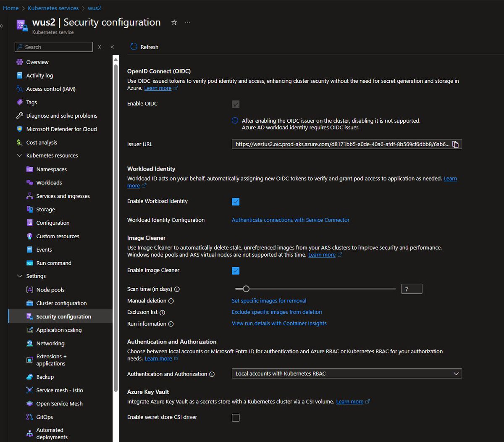Image resolution: width=504 pixels, height=442 pixels.
Task: Uncheck Enable Image Cleaner
Action: (236, 271)
